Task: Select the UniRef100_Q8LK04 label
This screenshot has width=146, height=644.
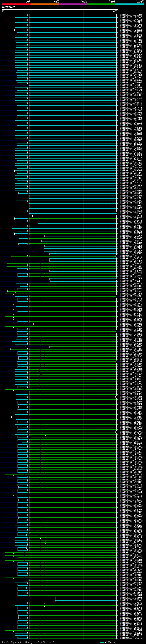Action: click(x=131, y=42)
